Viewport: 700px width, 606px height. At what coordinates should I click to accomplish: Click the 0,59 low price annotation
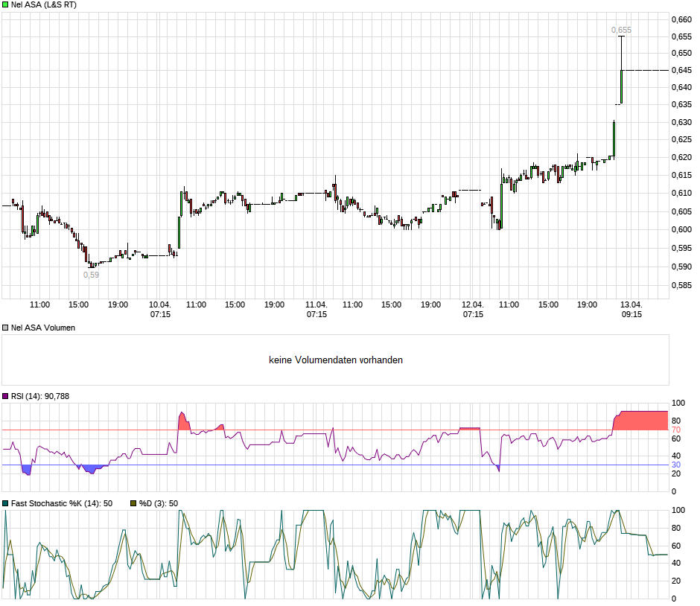point(91,275)
